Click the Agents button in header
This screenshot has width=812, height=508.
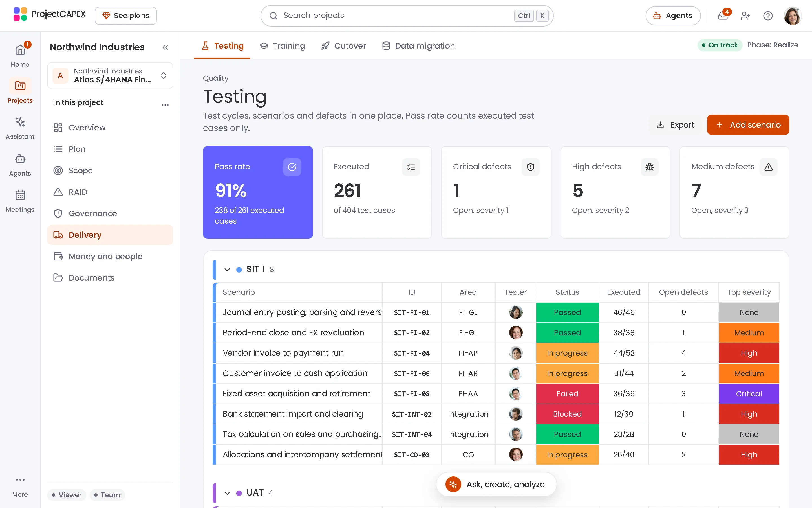[x=673, y=16]
